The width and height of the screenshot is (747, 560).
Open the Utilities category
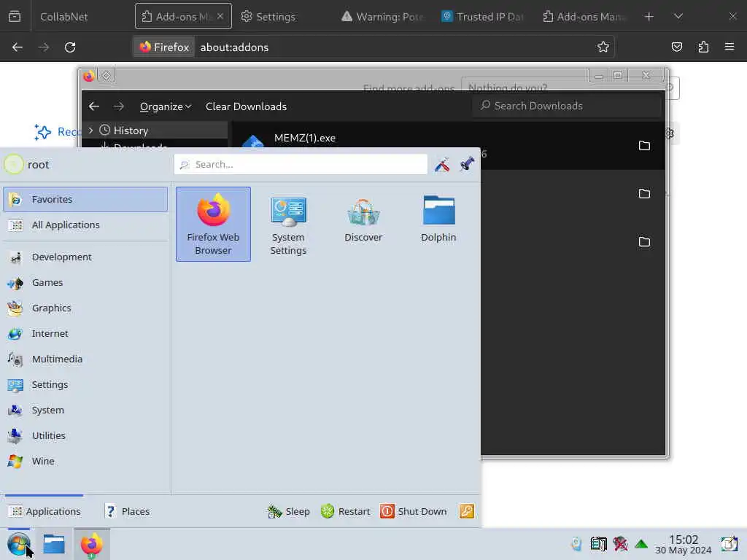[85, 436]
